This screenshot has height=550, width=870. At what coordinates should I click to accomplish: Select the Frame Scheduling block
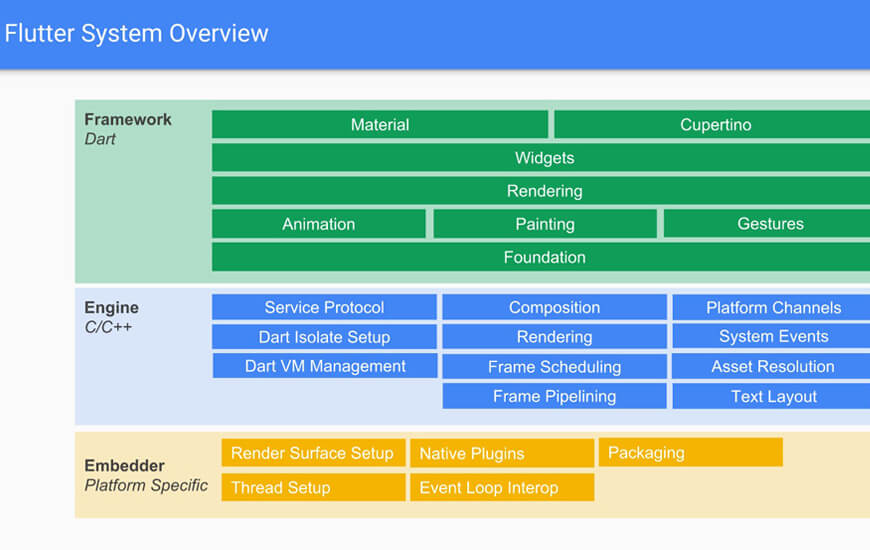pyautogui.click(x=554, y=366)
